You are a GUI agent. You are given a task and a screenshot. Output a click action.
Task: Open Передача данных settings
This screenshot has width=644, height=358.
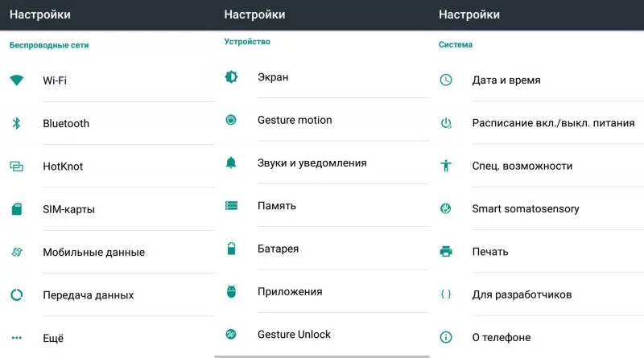(x=88, y=295)
